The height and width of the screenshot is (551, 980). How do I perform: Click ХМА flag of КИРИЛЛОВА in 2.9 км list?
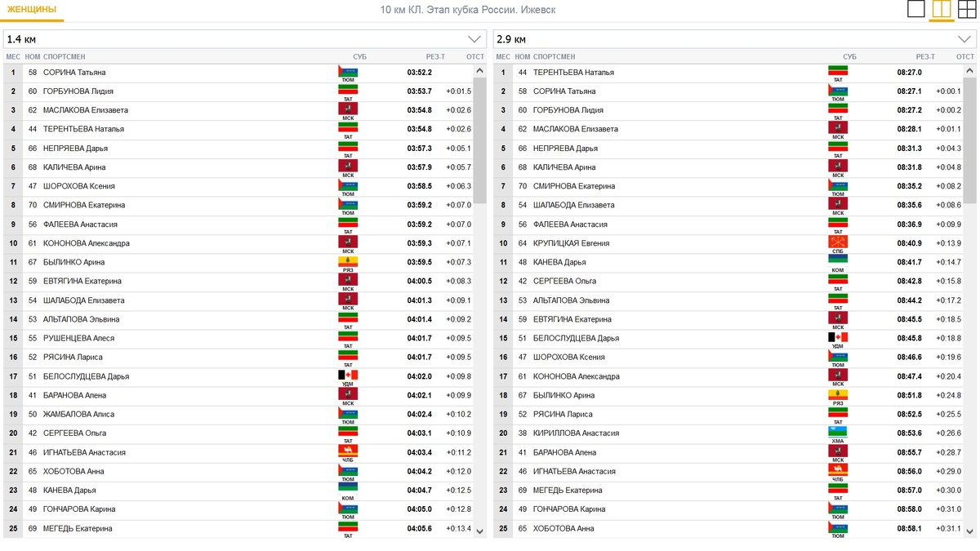838,432
